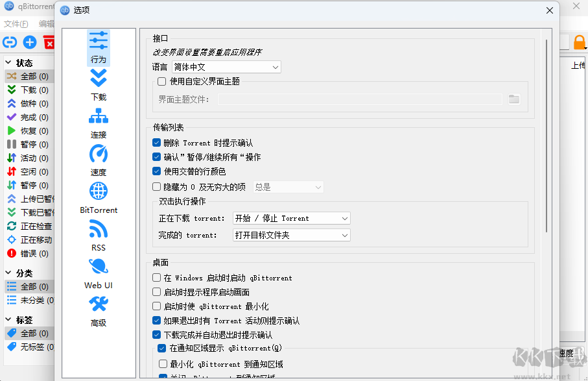Select 下载 (0) status filter
This screenshot has height=381, width=588.
(29, 90)
